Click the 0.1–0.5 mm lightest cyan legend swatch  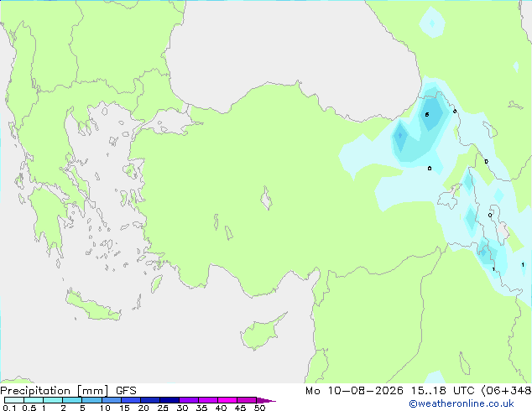click(x=14, y=400)
